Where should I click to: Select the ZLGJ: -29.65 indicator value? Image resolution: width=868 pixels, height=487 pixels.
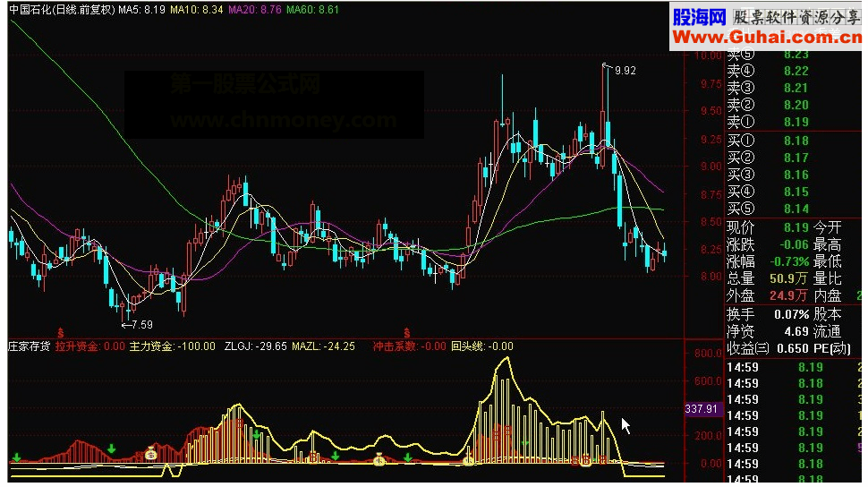(256, 346)
